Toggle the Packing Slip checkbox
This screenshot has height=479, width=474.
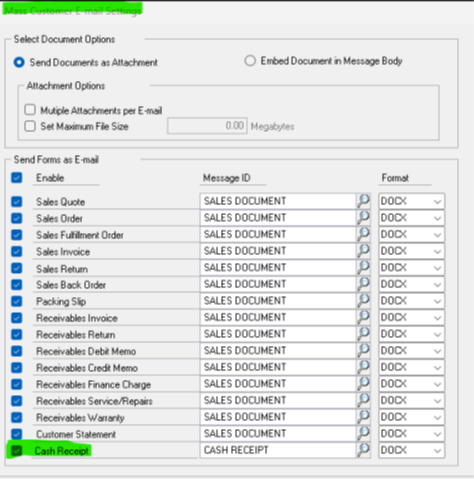pyautogui.click(x=17, y=301)
